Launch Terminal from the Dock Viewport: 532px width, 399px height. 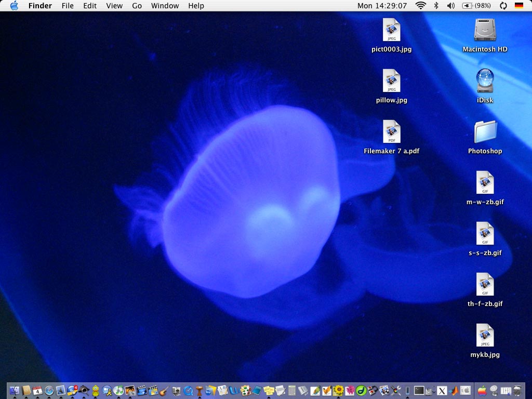(x=419, y=390)
